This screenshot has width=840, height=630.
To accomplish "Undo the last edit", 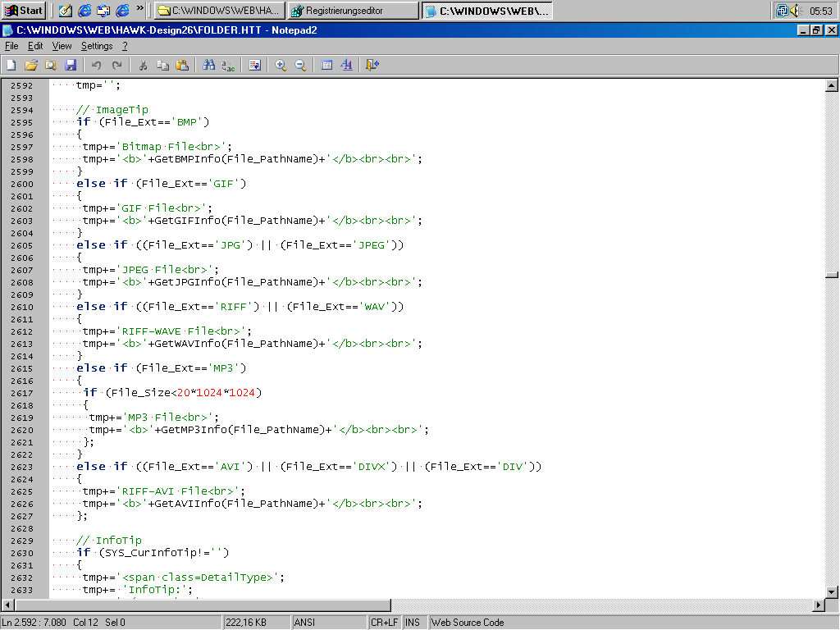I will (x=97, y=65).
